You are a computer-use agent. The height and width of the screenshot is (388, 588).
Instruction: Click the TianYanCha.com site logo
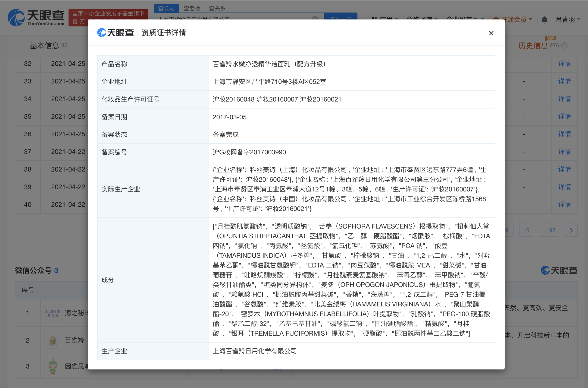pos(36,17)
